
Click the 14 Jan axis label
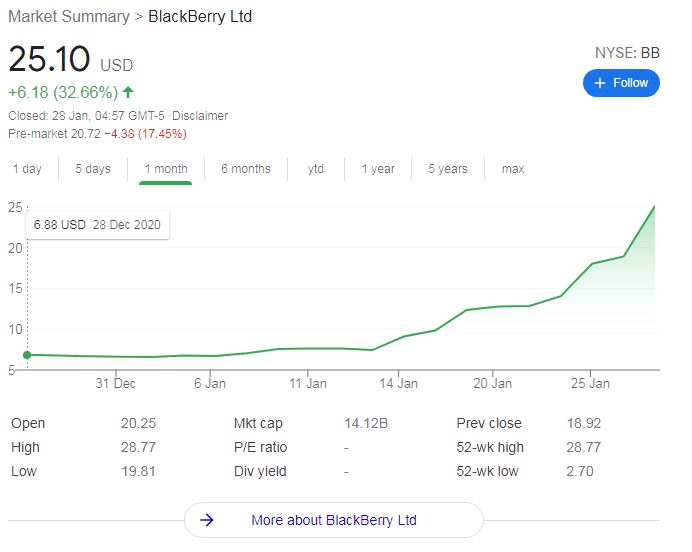399,383
